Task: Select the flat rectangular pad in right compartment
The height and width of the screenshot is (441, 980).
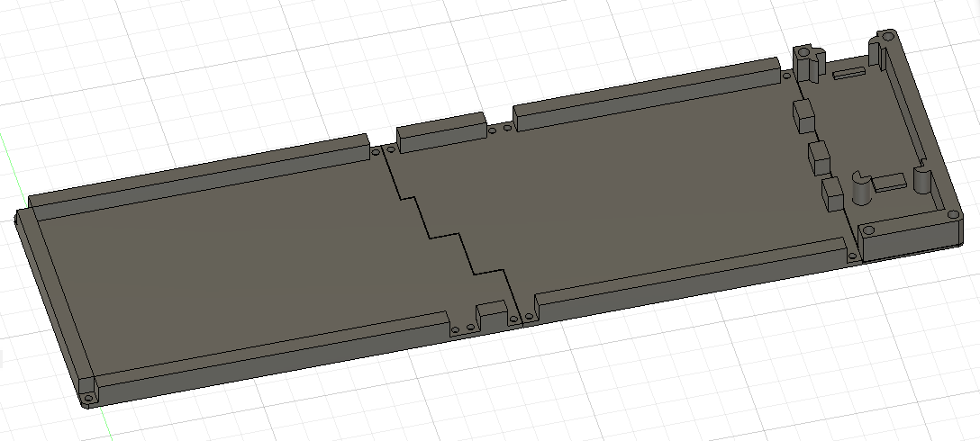Action: point(889,183)
